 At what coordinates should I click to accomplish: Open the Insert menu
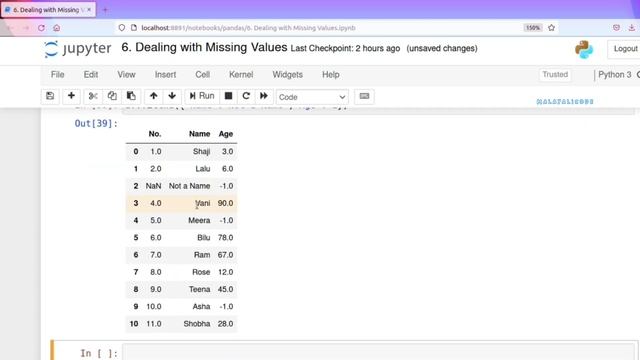165,75
